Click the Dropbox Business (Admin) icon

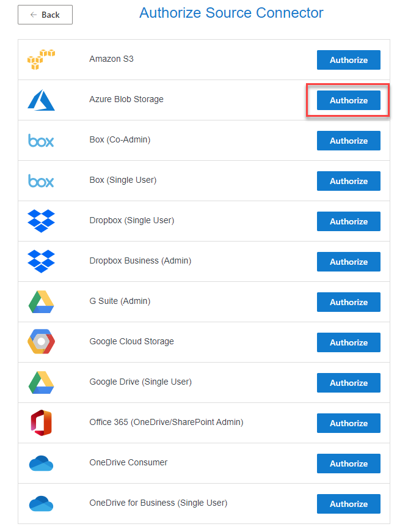(41, 261)
